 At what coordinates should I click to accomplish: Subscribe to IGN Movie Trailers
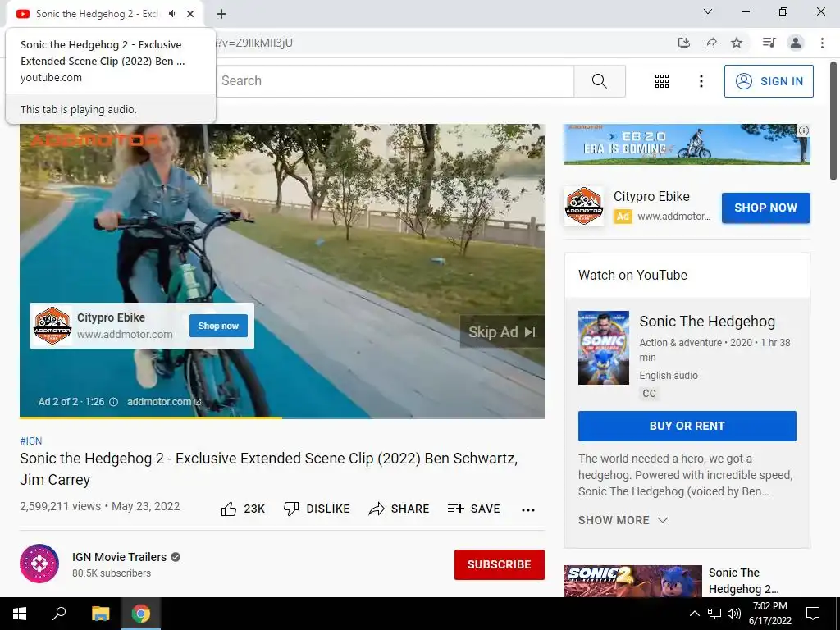click(500, 564)
